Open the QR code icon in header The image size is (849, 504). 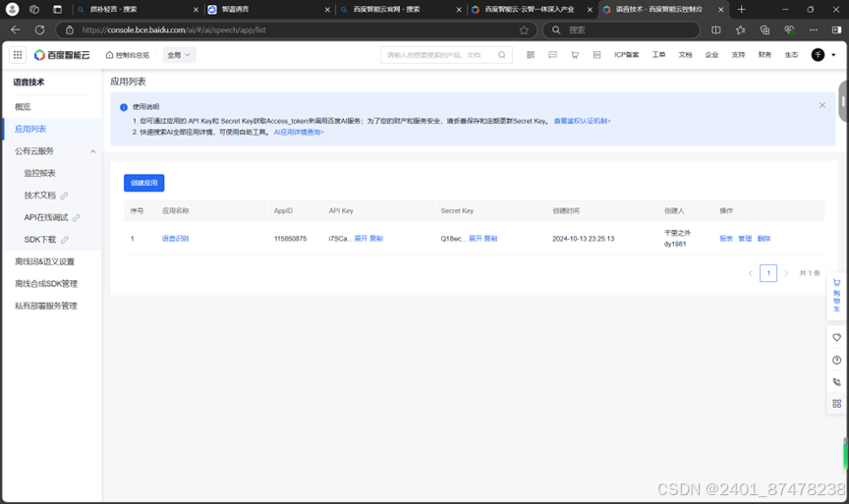pyautogui.click(x=531, y=55)
